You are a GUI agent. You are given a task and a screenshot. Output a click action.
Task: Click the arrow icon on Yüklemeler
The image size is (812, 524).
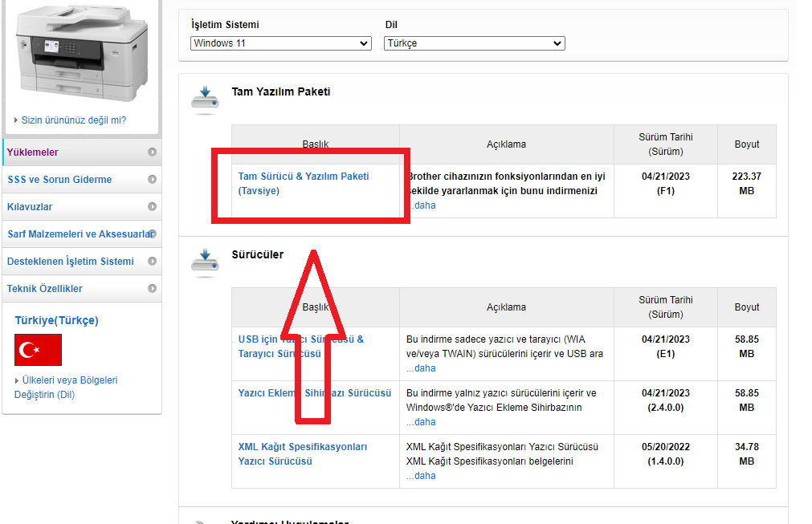point(152,152)
